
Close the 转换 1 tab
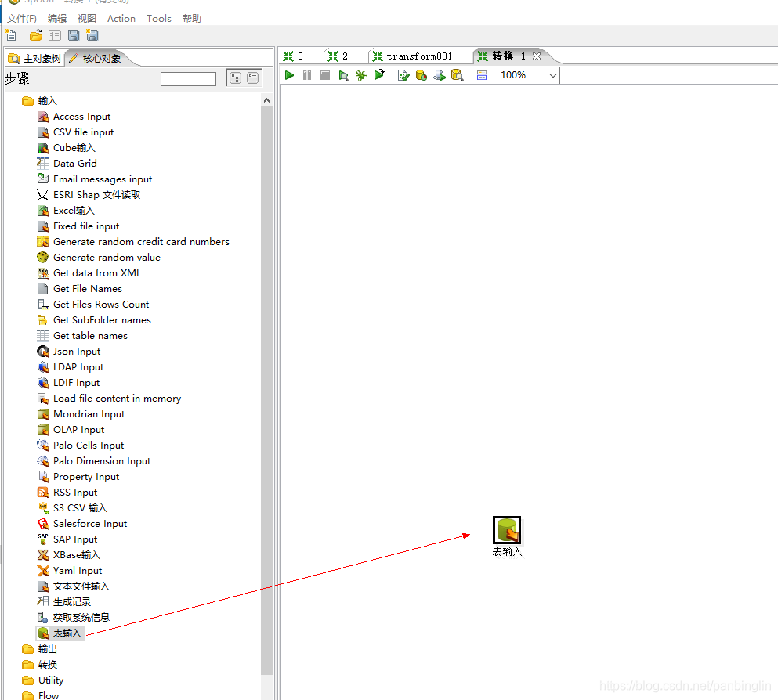click(x=537, y=56)
